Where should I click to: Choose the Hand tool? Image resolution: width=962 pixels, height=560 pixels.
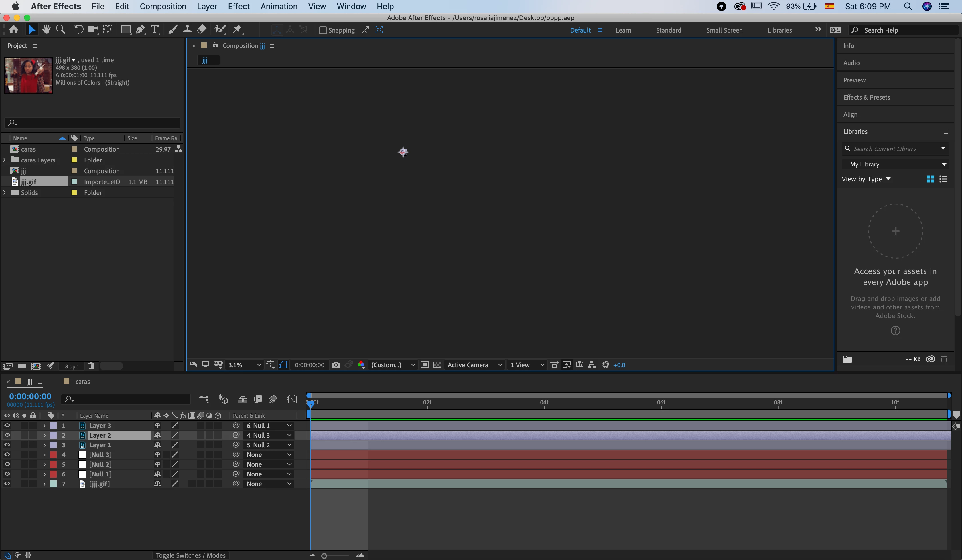(x=46, y=30)
